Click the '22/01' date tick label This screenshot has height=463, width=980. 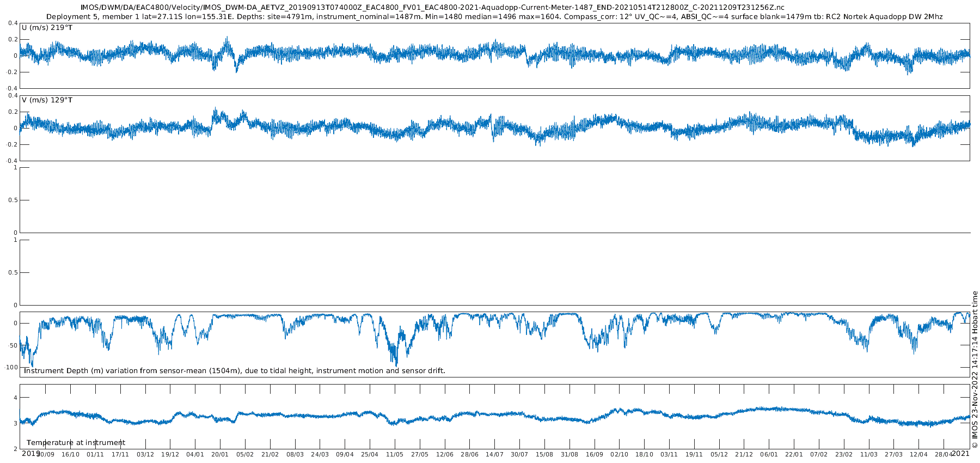point(794,454)
